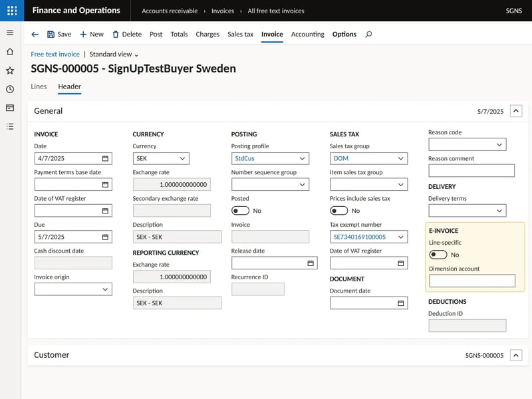The image size is (532, 399).
Task: Go to Home in sidebar
Action: tap(10, 52)
